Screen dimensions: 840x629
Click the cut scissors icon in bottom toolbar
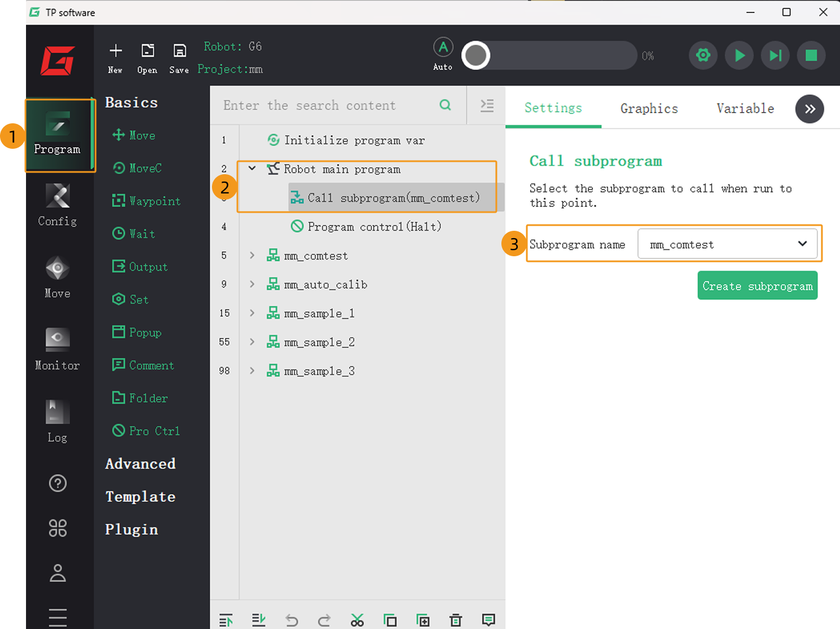coord(357,620)
